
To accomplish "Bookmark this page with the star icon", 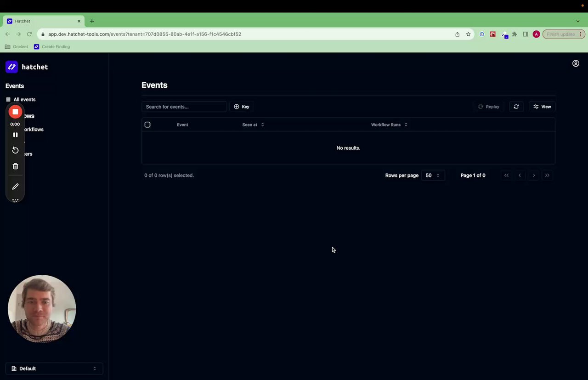I will click(468, 34).
